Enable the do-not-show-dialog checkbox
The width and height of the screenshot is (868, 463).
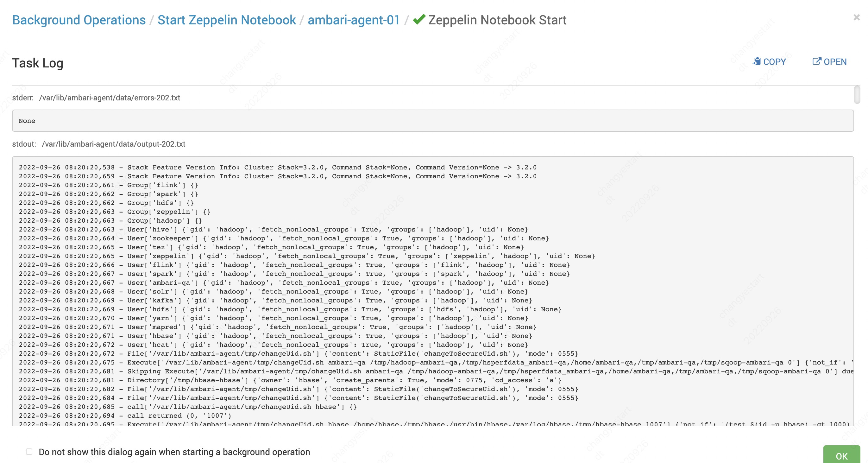coord(29,452)
